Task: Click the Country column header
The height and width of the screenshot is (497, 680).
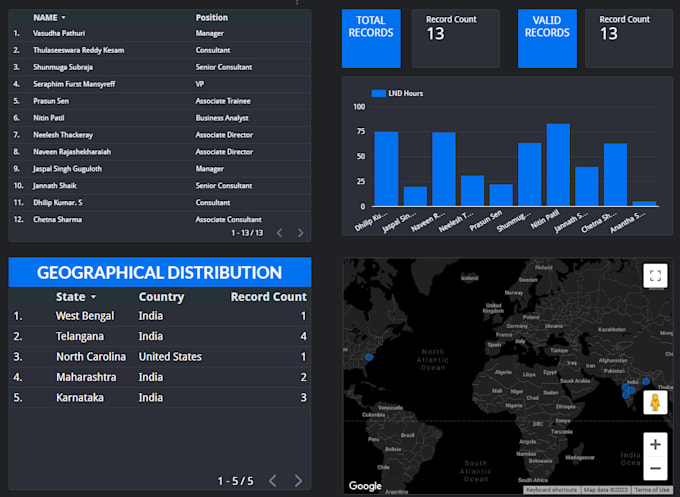Action: [161, 297]
